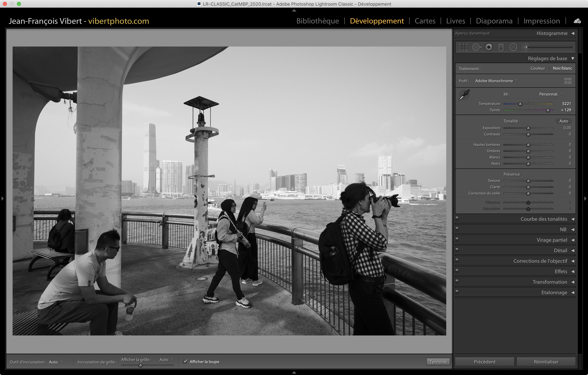Select the Red Eye Correction tool
Screen dimensions: 588x375
point(489,47)
